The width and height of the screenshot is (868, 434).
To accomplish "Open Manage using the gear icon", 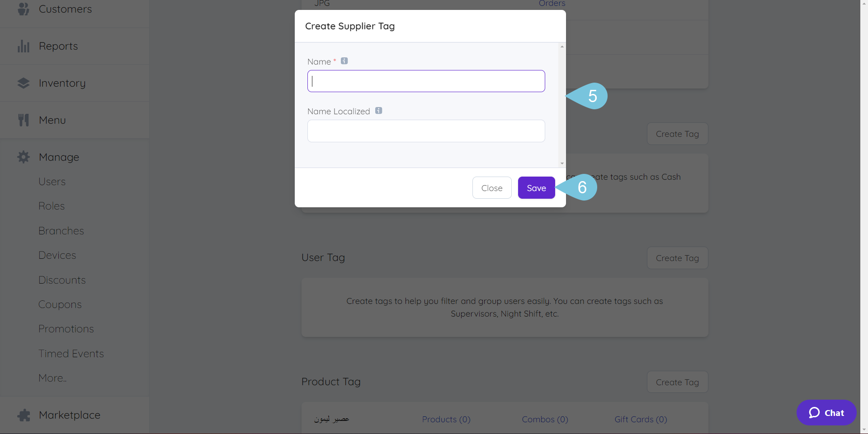I will [23, 157].
